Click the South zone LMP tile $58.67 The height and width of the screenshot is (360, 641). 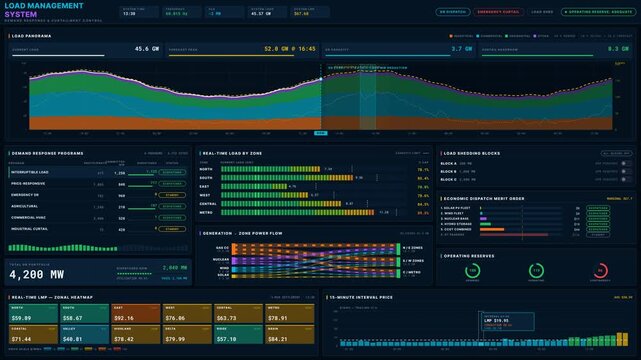coord(84,313)
